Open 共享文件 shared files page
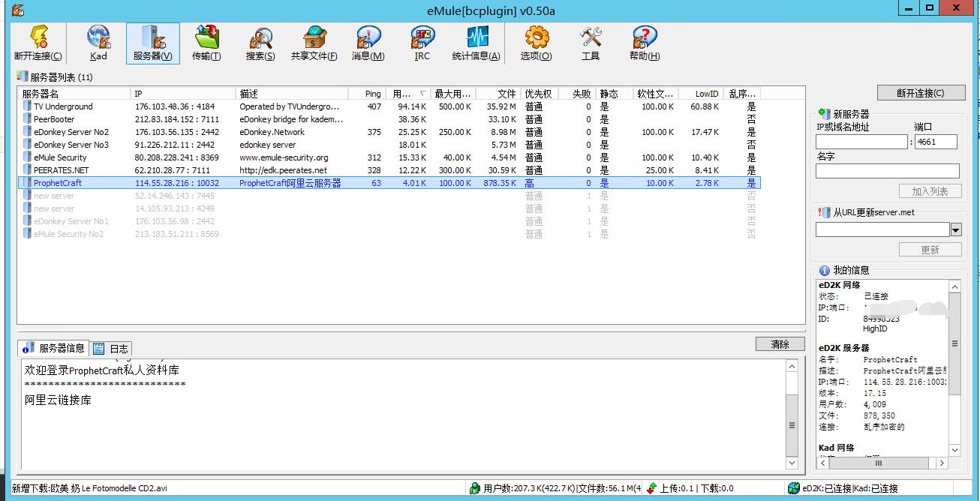The height and width of the screenshot is (501, 980). click(x=314, y=43)
